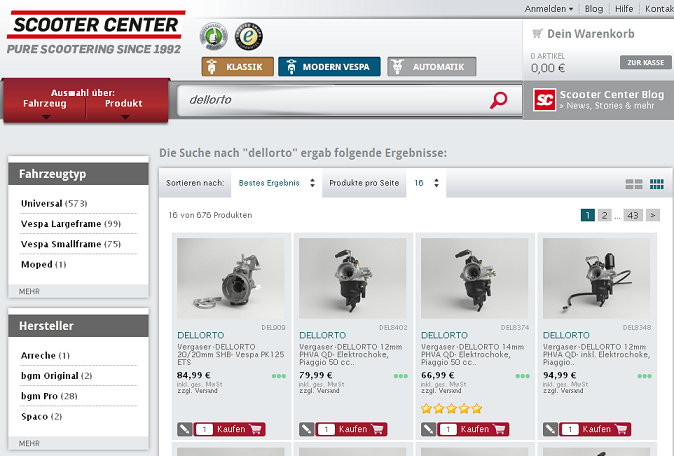Click quantity field for DEL8402 product
674x456 pixels.
pyautogui.click(x=326, y=429)
